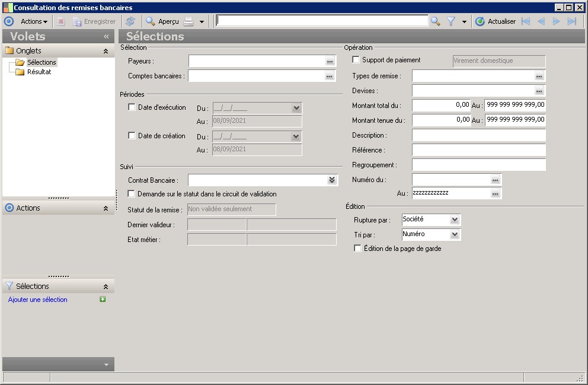
Task: Click the Payeurs input field
Action: click(x=257, y=61)
